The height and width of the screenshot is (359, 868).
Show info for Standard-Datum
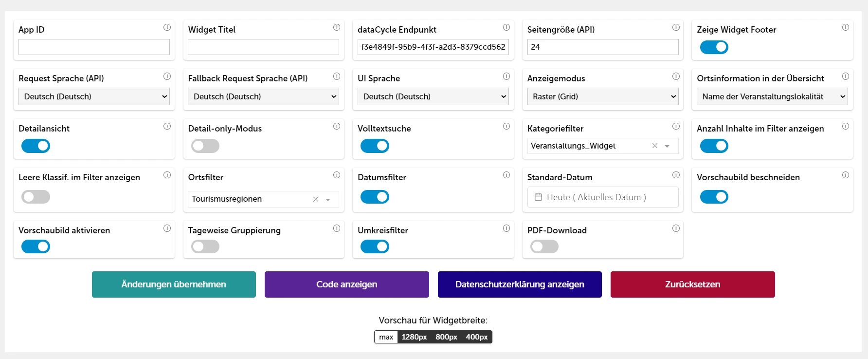tap(676, 175)
